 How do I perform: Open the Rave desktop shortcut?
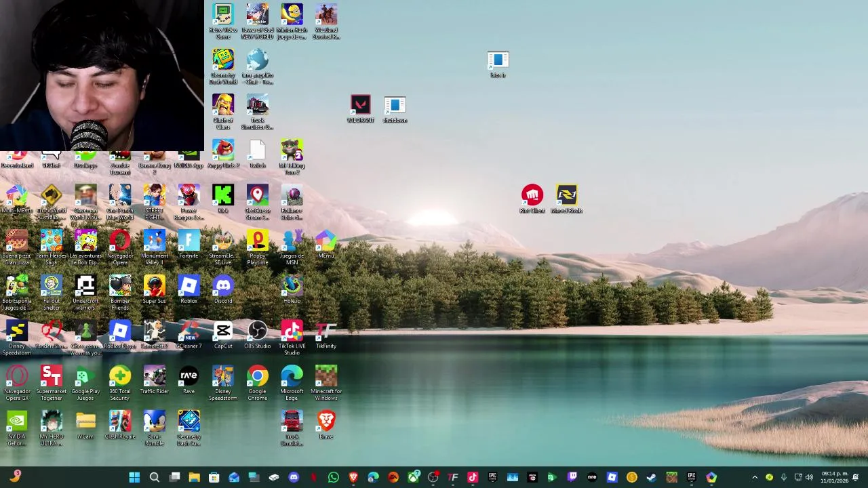(x=189, y=380)
